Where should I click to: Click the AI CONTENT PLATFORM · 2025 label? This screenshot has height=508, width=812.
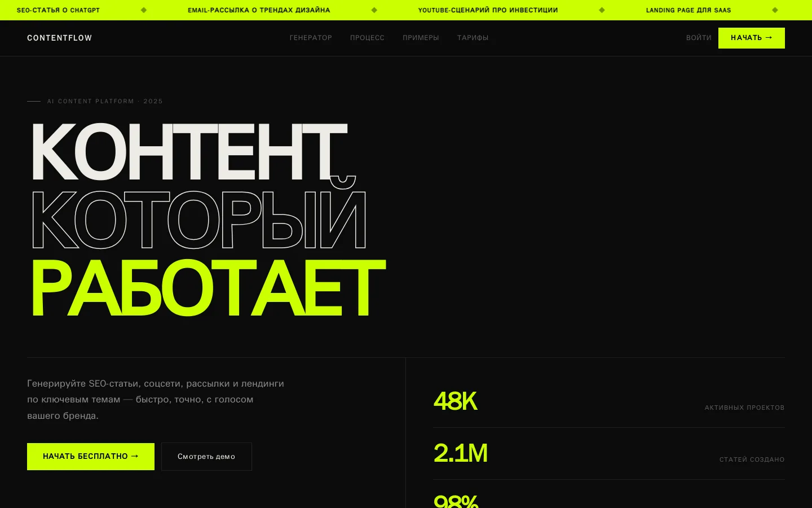click(105, 102)
